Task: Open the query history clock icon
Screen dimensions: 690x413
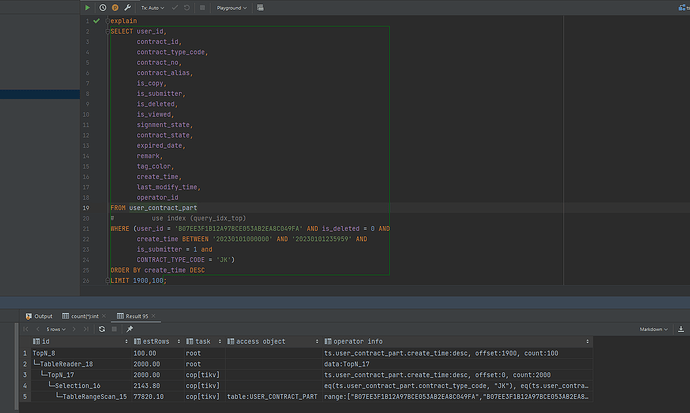Action: point(103,7)
